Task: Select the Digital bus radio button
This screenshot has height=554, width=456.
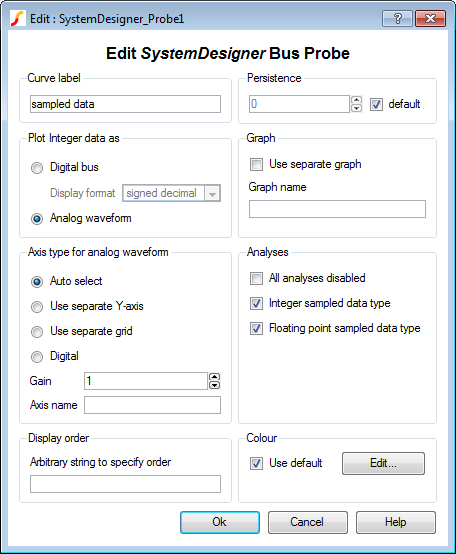Action: (x=37, y=168)
